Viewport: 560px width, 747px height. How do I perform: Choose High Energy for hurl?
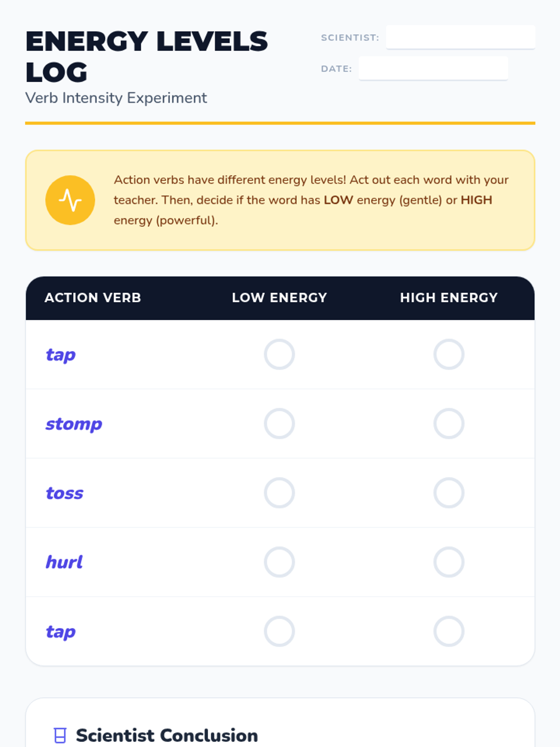click(x=448, y=562)
